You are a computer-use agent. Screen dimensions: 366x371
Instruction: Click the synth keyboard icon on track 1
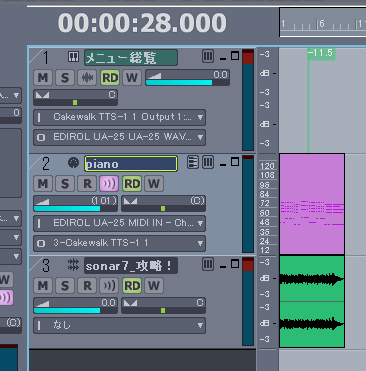pyautogui.click(x=73, y=57)
